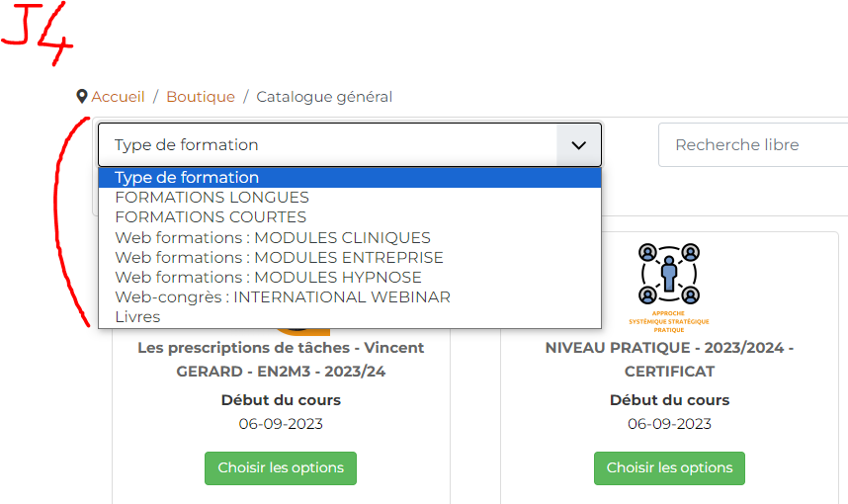Choose Web formations : MODULES HYPNOSE
Image resolution: width=848 pixels, height=504 pixels.
pos(268,278)
